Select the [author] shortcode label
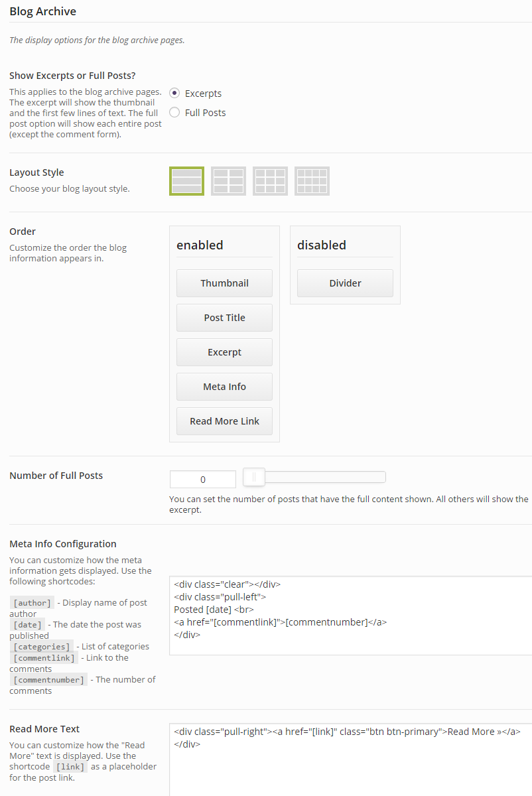The image size is (532, 796). [x=31, y=602]
